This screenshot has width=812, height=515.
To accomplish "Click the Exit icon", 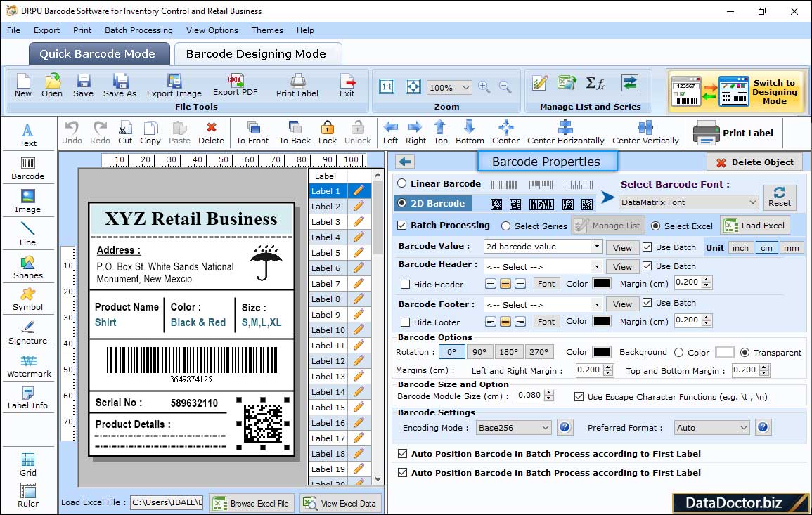I will click(x=347, y=86).
